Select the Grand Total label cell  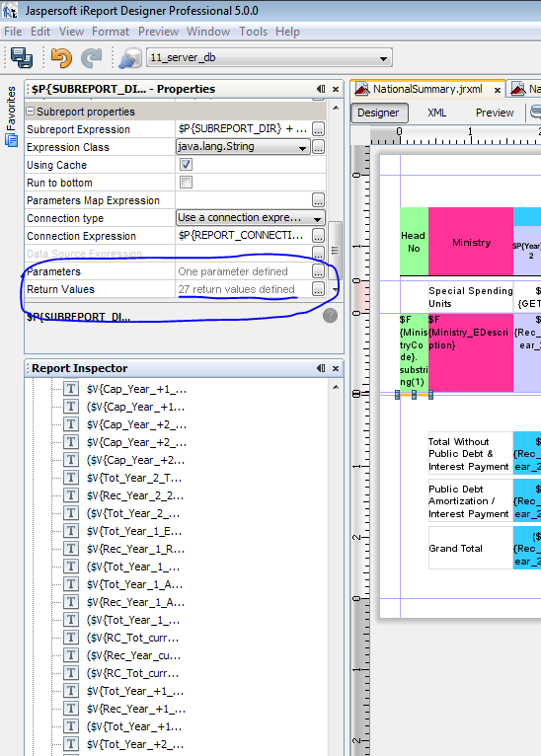tap(471, 548)
